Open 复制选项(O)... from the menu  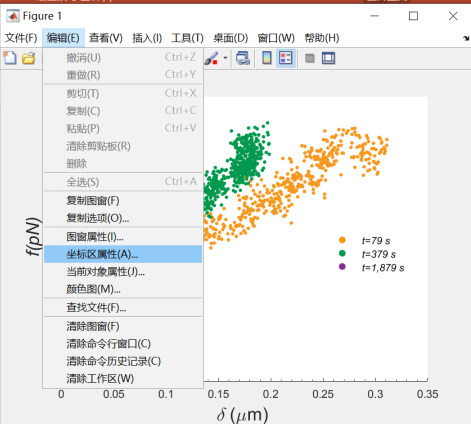123,218
